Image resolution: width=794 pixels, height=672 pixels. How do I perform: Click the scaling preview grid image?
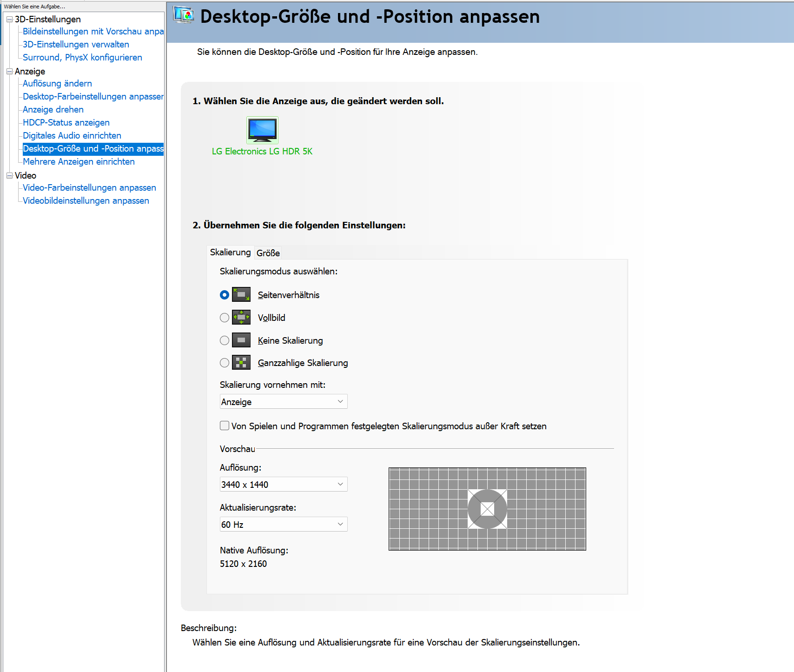pos(487,509)
